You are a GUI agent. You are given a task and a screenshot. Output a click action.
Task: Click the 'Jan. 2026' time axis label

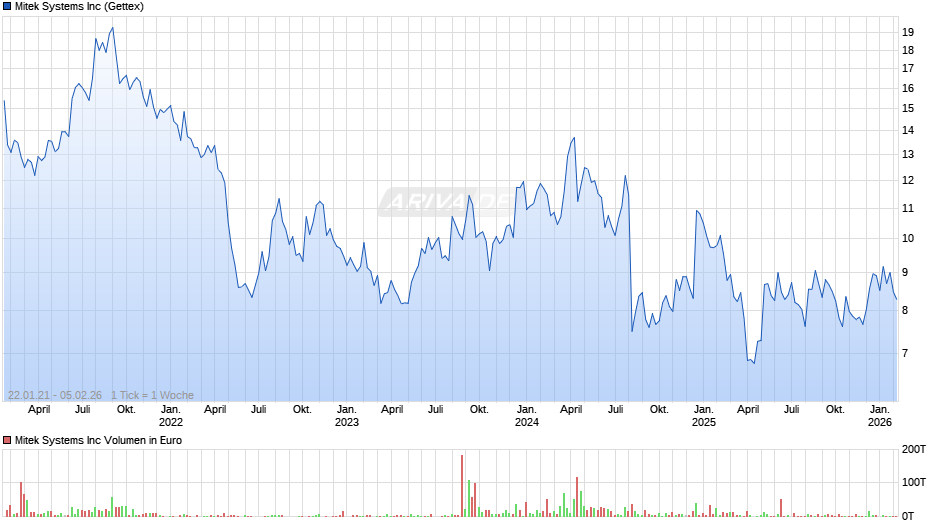[x=879, y=416]
